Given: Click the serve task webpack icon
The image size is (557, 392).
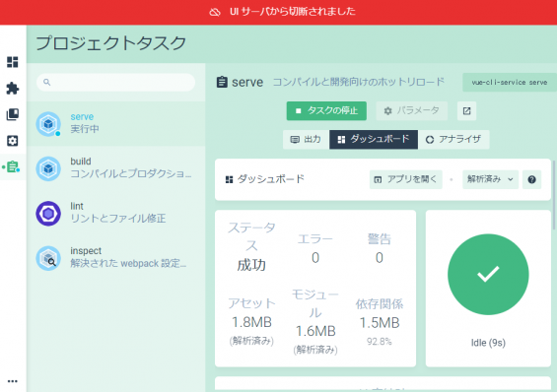Looking at the screenshot, I should [48, 124].
